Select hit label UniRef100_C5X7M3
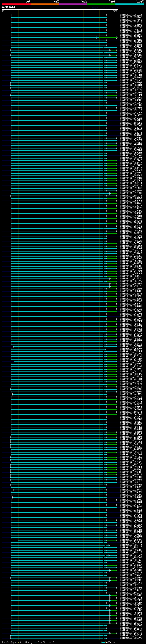The image size is (146, 644). [x=131, y=55]
